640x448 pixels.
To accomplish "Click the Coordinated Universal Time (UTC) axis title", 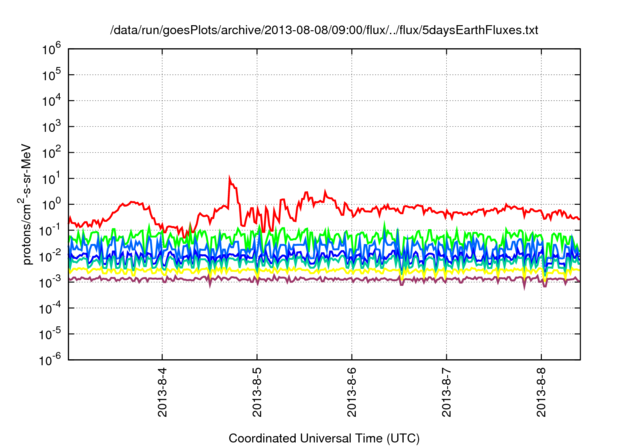I will coord(324,438).
